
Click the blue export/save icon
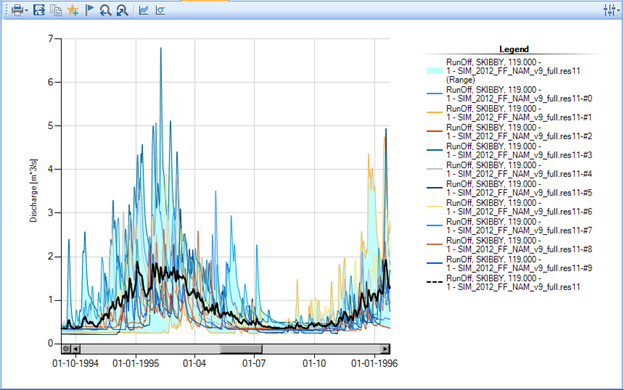click(39, 10)
